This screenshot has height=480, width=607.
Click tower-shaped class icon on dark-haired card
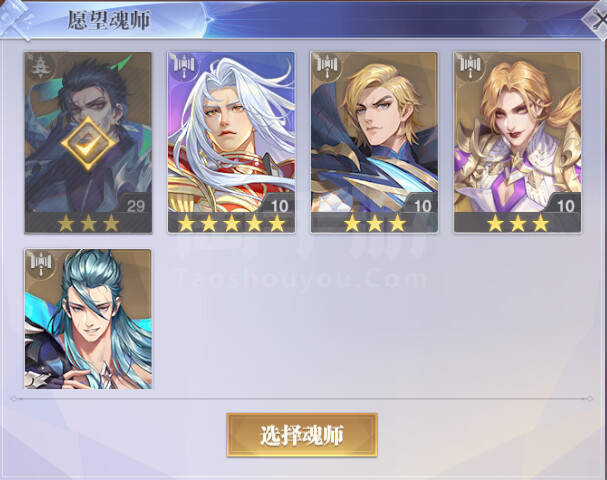pyautogui.click(x=40, y=67)
